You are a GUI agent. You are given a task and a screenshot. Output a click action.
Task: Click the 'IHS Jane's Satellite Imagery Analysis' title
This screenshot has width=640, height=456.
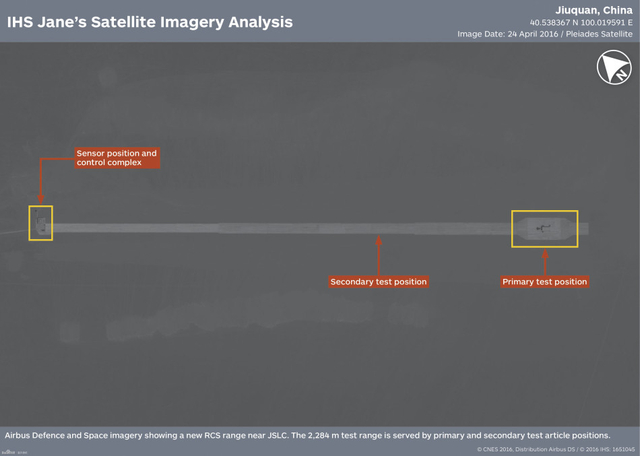click(150, 22)
